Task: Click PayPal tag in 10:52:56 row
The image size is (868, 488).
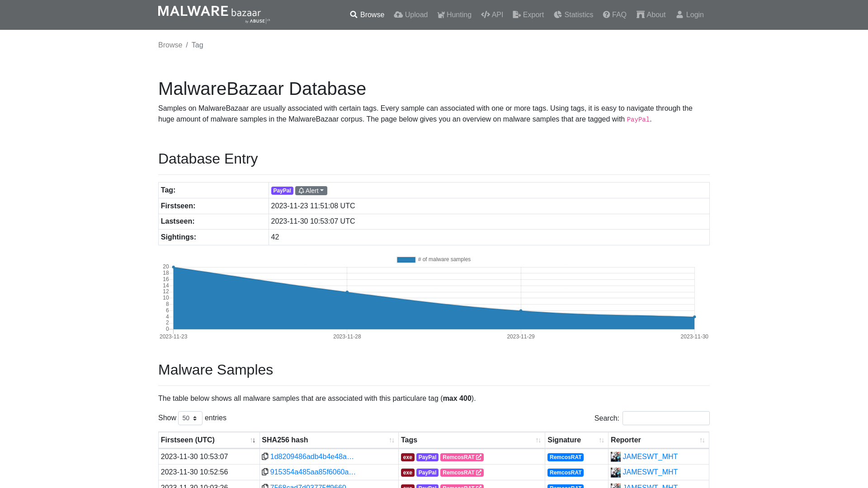Action: click(427, 473)
